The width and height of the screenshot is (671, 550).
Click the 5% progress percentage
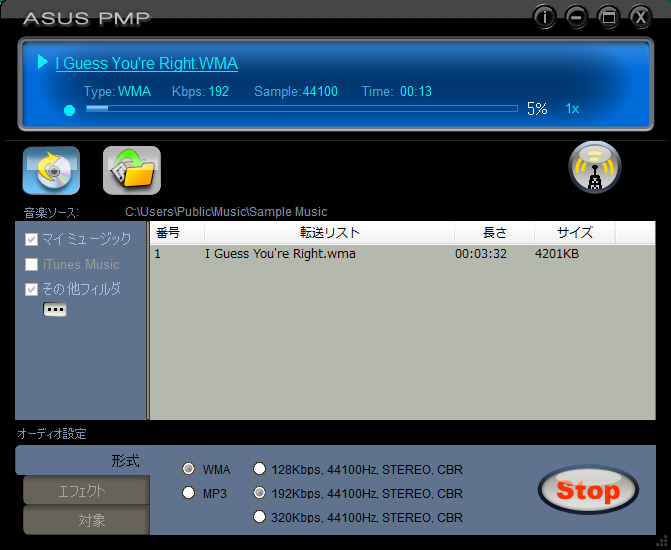[x=537, y=109]
